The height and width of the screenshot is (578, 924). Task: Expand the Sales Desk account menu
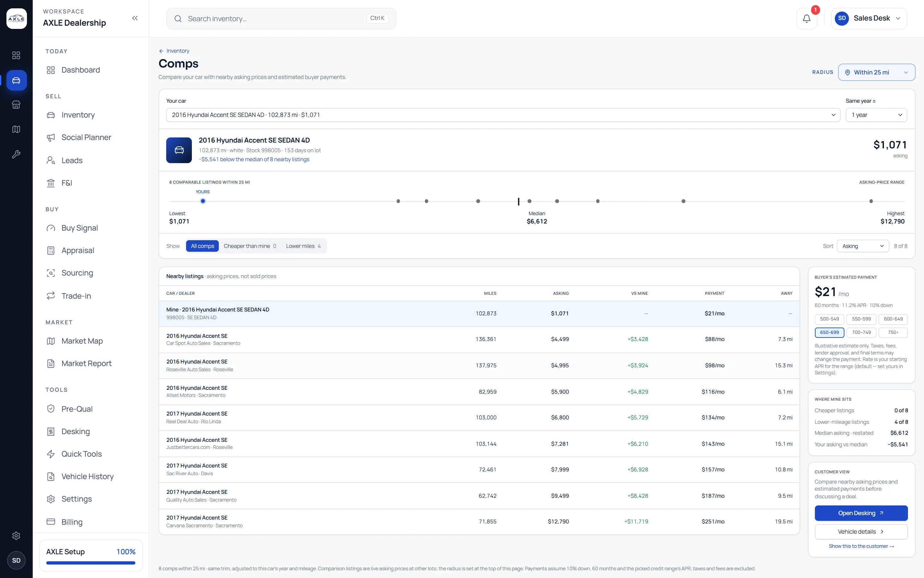(x=868, y=18)
